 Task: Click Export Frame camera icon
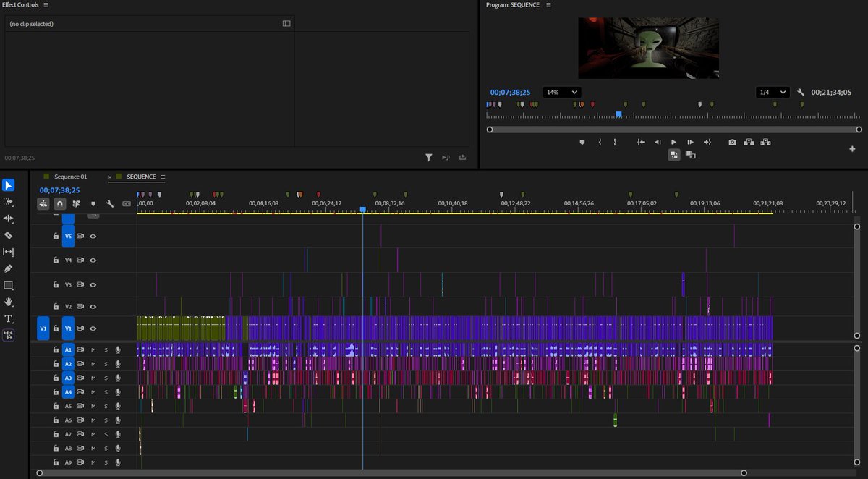(x=732, y=142)
